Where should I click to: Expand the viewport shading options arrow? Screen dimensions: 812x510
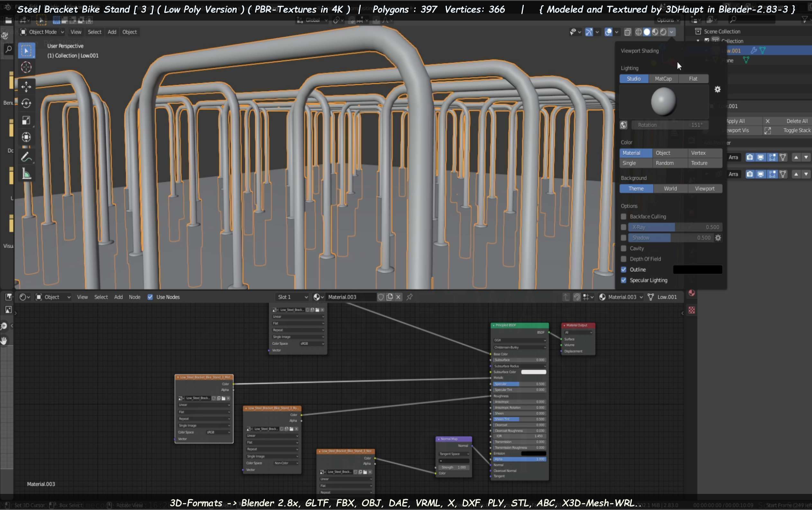[672, 32]
